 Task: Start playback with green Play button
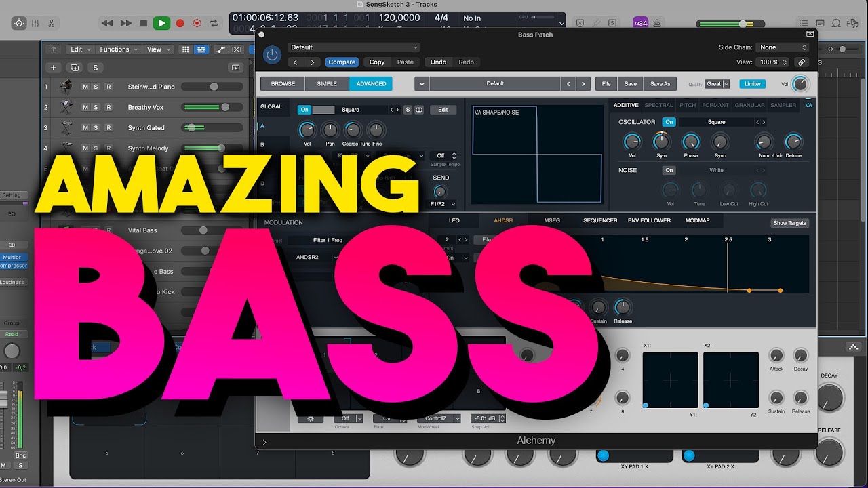(161, 23)
